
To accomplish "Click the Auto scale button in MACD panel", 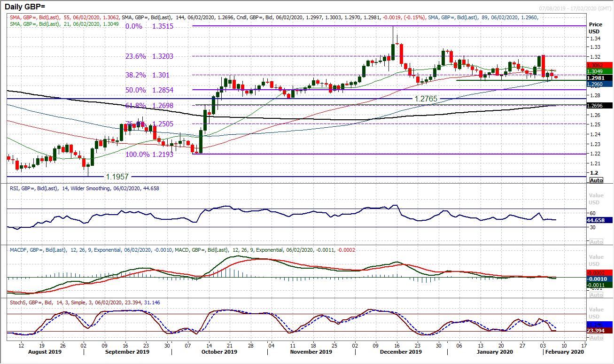I will tap(596, 294).
